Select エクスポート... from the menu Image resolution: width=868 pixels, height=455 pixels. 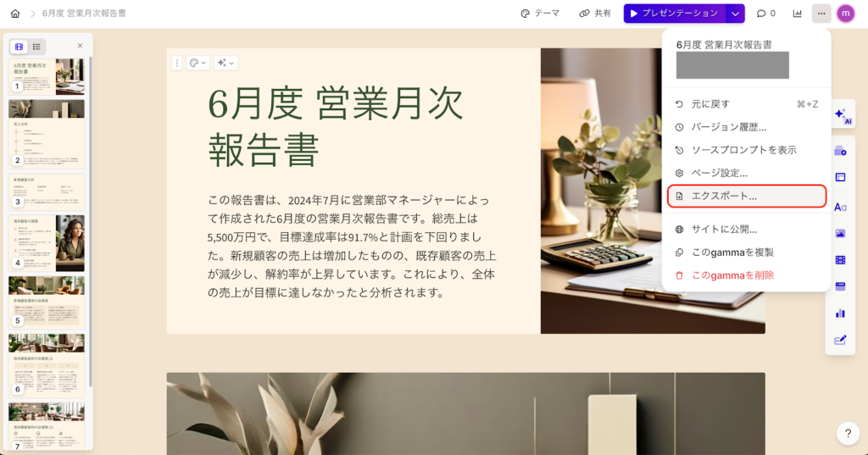747,196
